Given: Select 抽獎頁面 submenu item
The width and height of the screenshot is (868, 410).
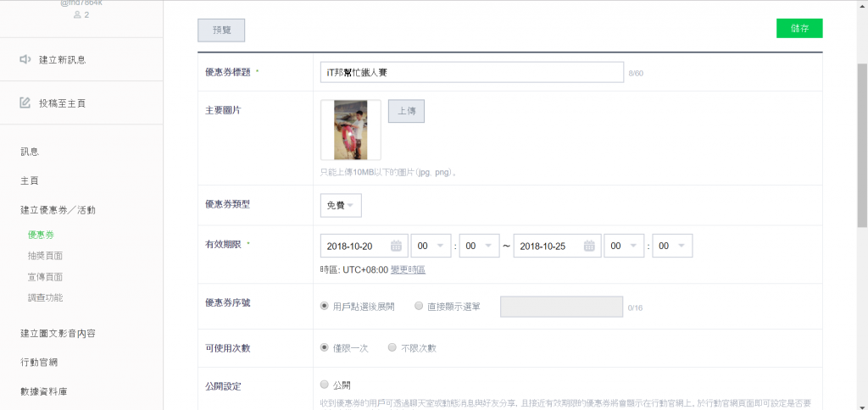Looking at the screenshot, I should click(45, 256).
